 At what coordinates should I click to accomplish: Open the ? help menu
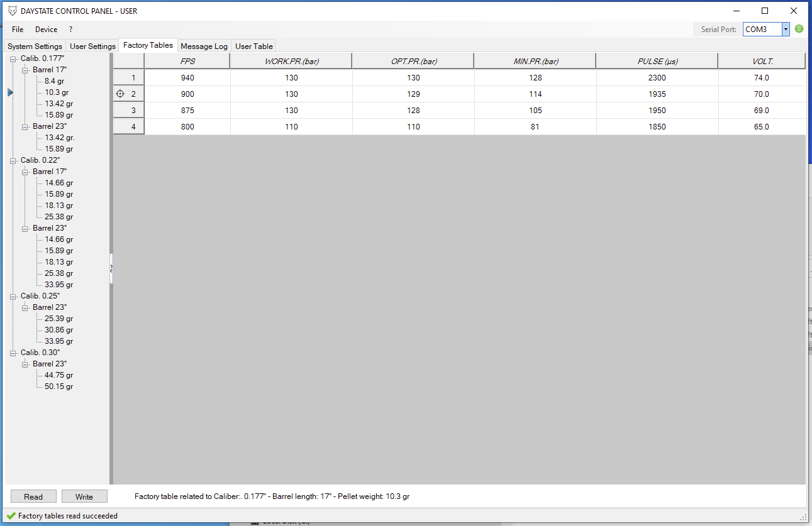click(71, 30)
